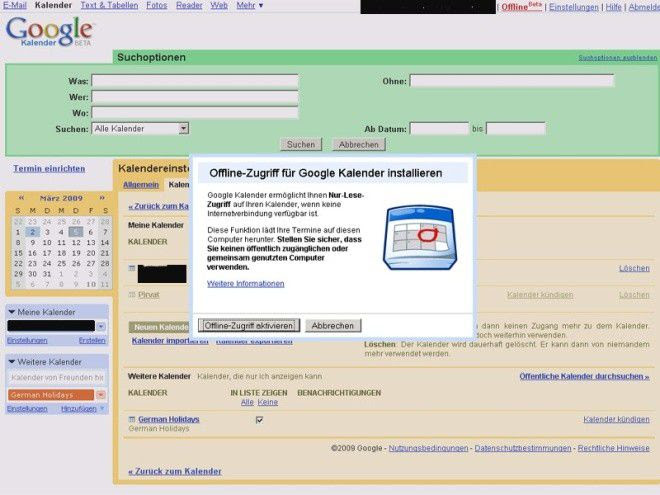Click the 'Ohne' search field
The height and width of the screenshot is (495, 660).
pos(512,80)
